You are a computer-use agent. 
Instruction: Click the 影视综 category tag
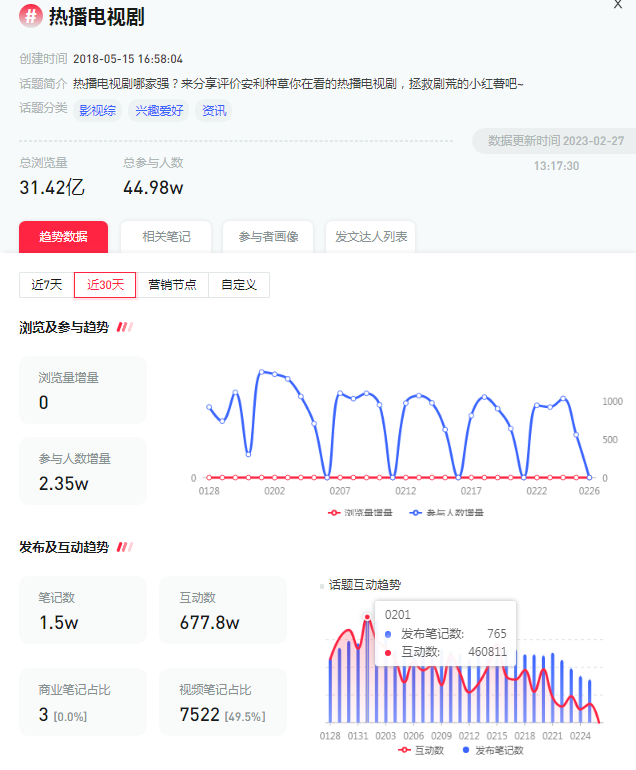coord(99,110)
